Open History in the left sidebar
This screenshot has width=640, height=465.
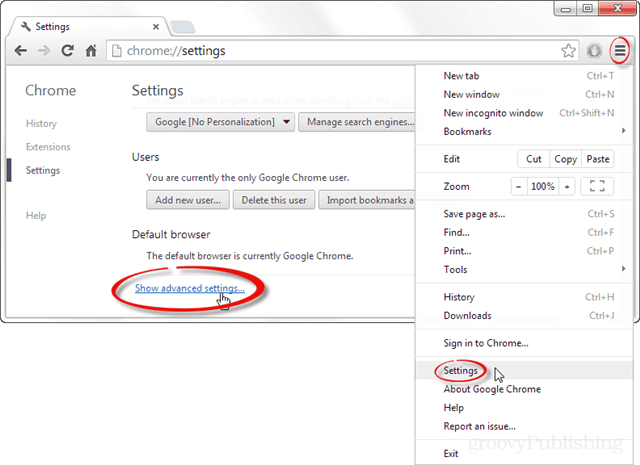[41, 123]
